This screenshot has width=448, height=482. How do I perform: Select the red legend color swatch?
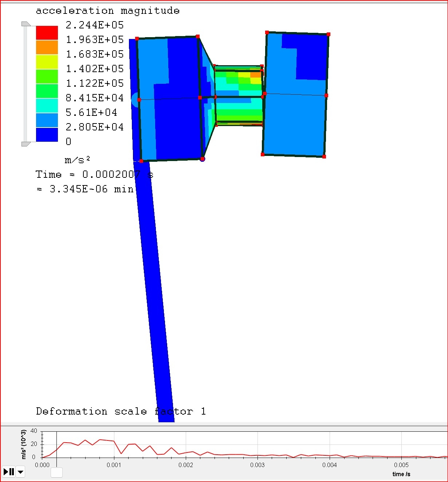pyautogui.click(x=47, y=33)
